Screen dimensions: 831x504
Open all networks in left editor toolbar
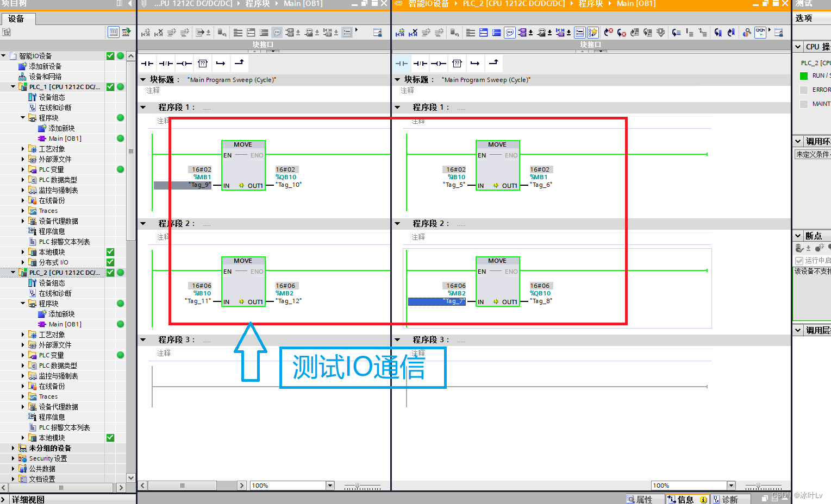pos(251,33)
